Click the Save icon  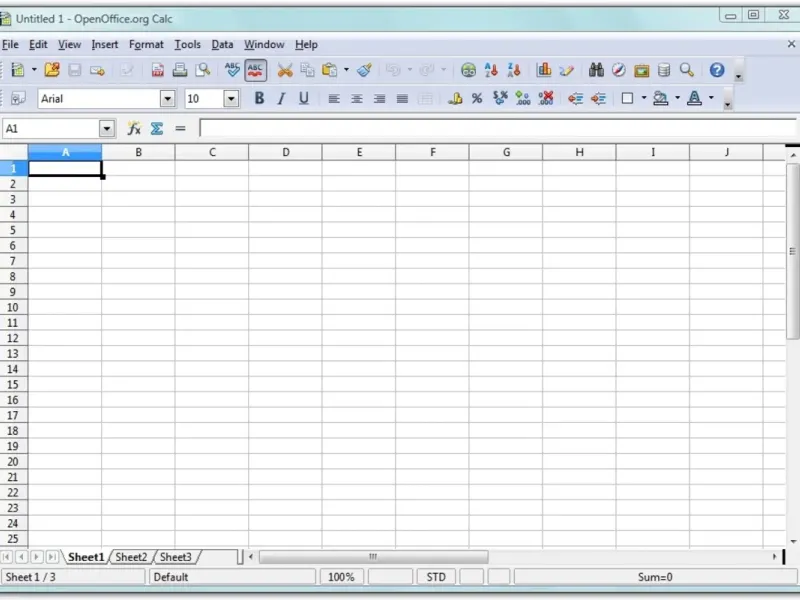click(74, 70)
